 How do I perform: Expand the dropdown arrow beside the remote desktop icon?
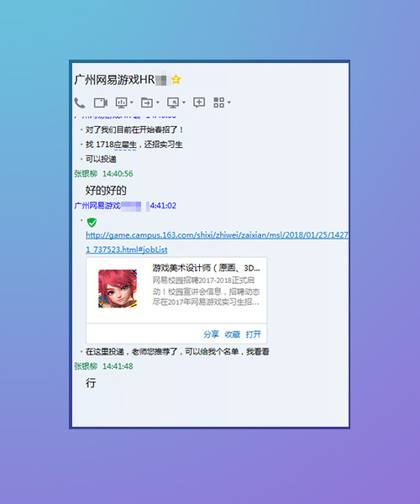(x=184, y=102)
